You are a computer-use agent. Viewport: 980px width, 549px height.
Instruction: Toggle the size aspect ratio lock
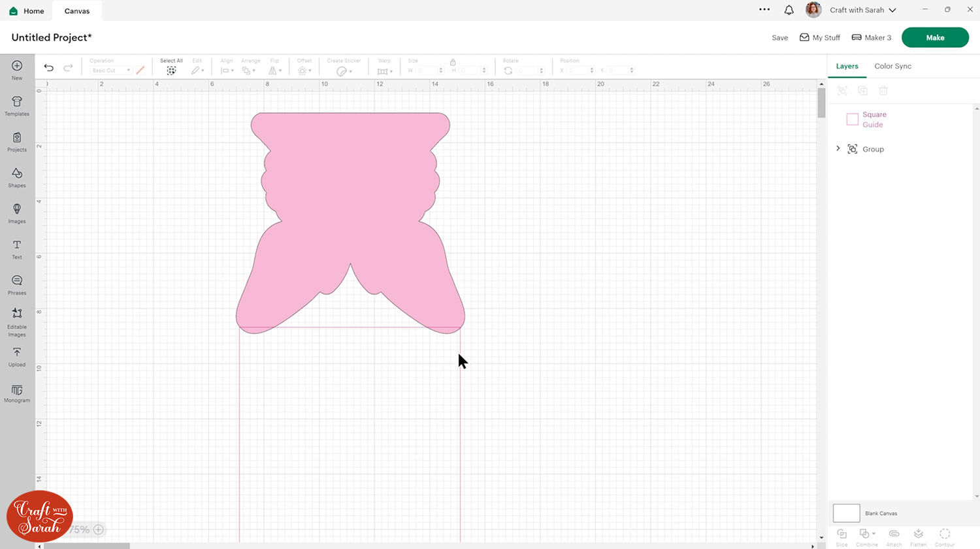(453, 62)
